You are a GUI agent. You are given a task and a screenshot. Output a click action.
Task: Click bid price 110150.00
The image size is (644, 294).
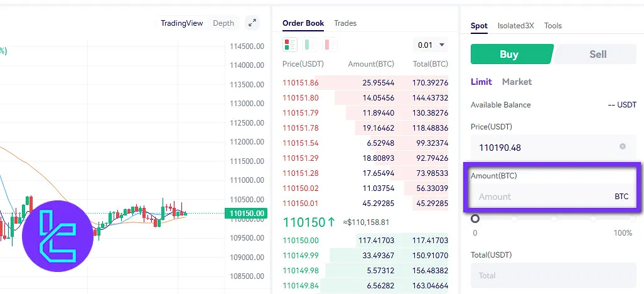coord(301,240)
